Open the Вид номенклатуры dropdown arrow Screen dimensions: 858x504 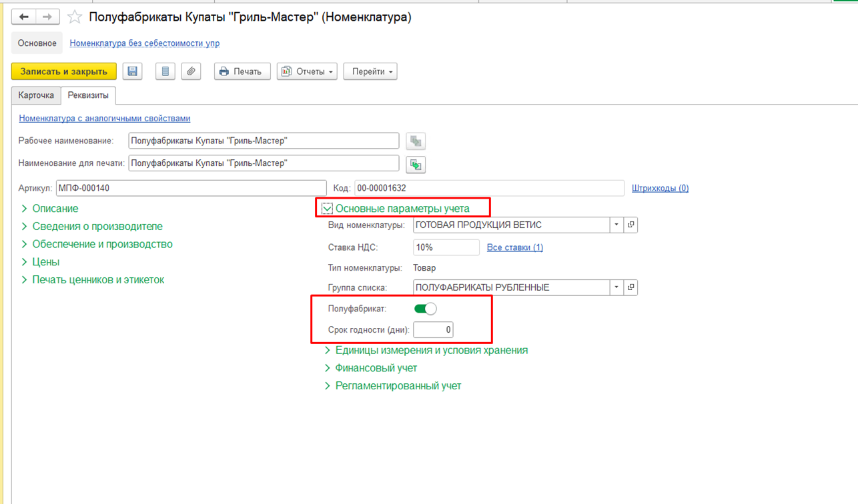click(616, 225)
